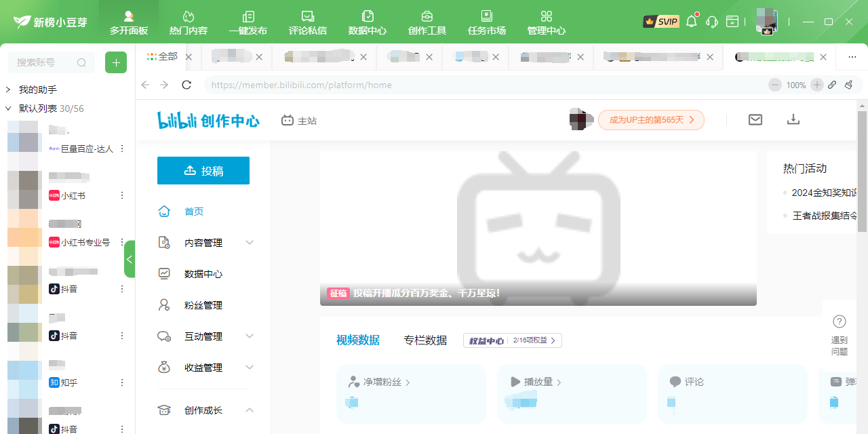This screenshot has height=434, width=868.
Task: Open the 数据中心 top menu
Action: [x=368, y=22]
